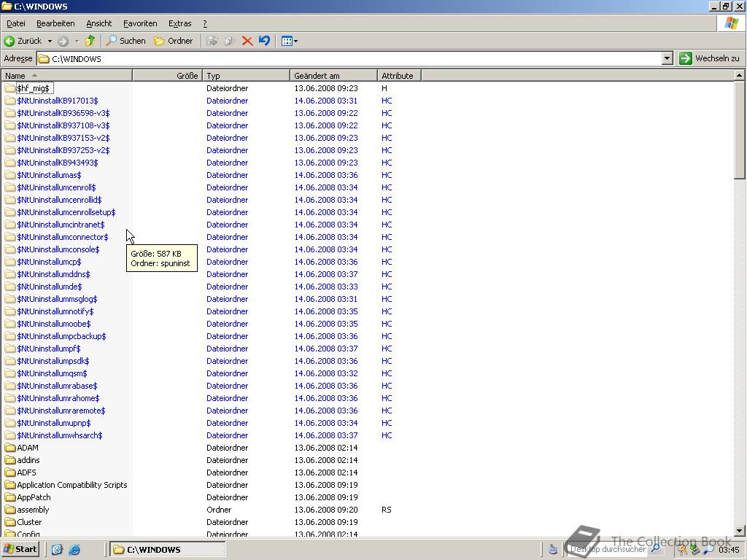Open Suchen search pane
747x560 pixels.
point(125,41)
